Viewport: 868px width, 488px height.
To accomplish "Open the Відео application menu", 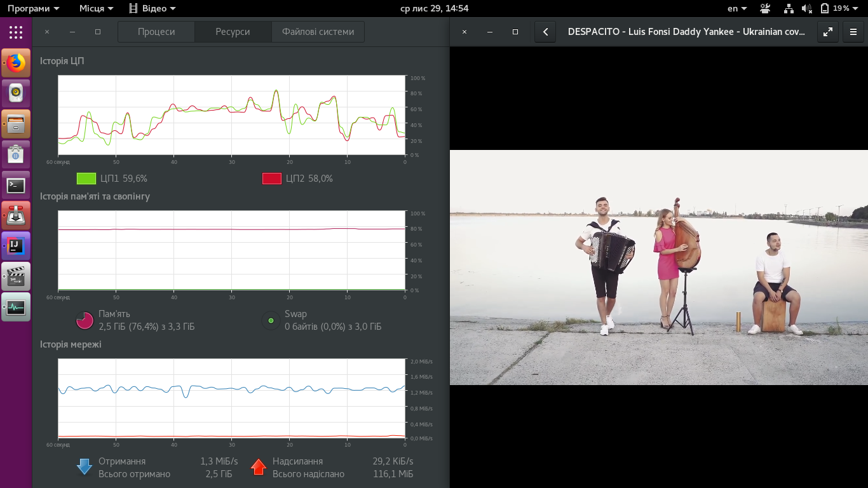I will point(152,8).
